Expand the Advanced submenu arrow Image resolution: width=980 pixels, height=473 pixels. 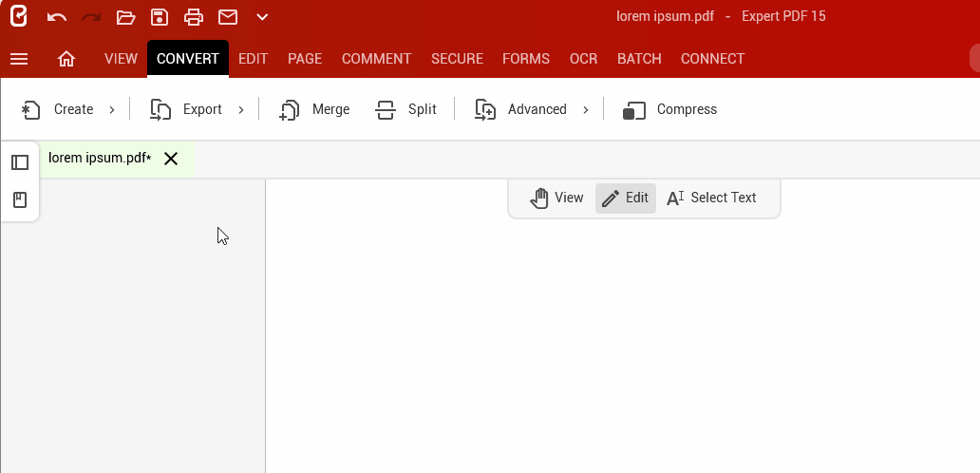586,110
